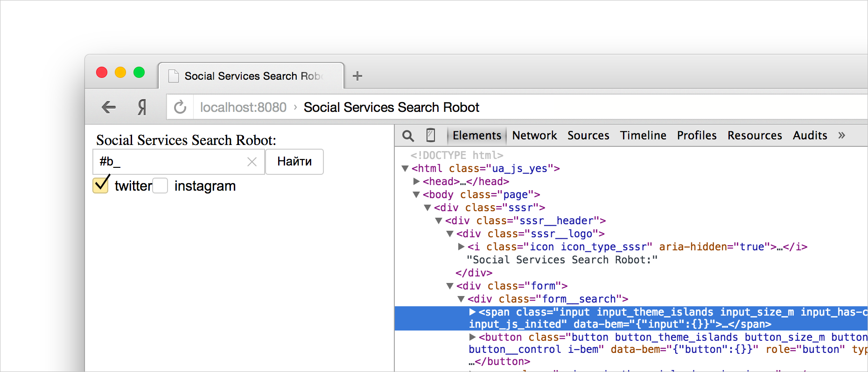This screenshot has height=372, width=868.
Task: Click the browser back arrow
Action: 109,107
